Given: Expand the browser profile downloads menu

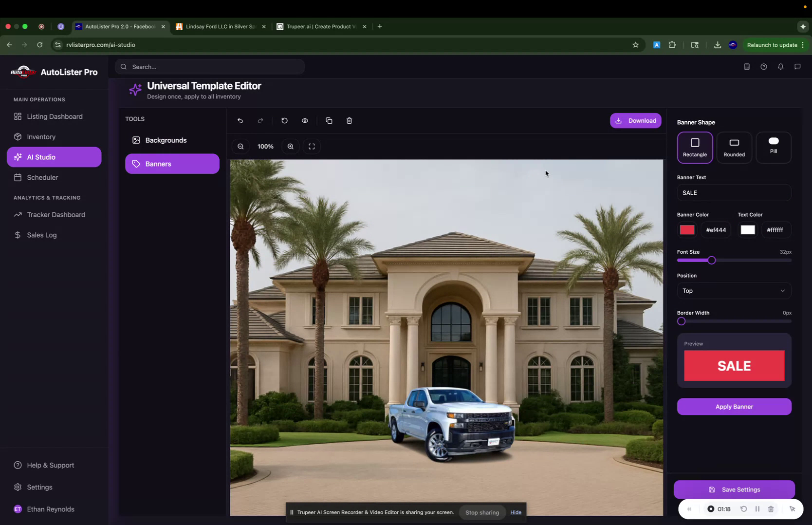Looking at the screenshot, I should 718,45.
